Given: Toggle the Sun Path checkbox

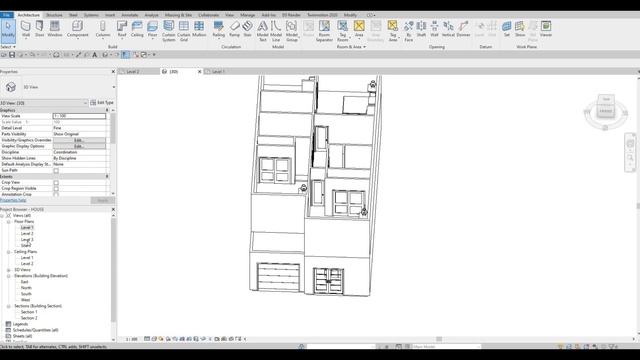Looking at the screenshot, I should (x=56, y=171).
